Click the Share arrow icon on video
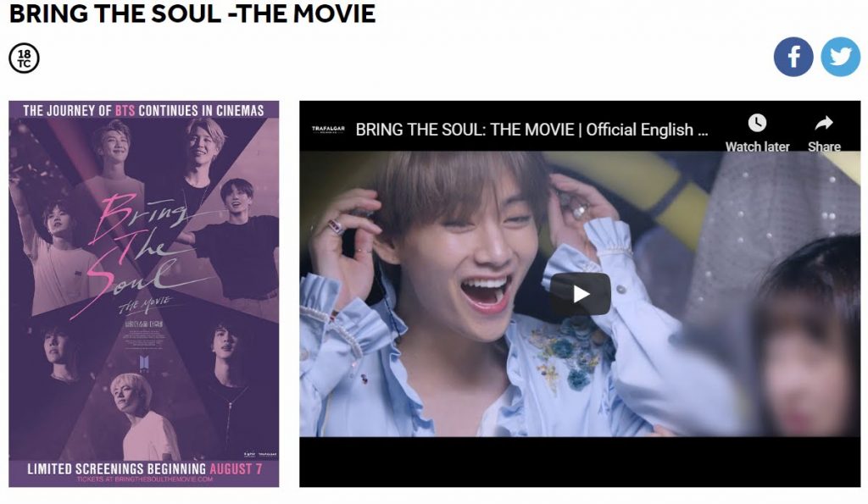This screenshot has height=504, width=868. coord(824,123)
